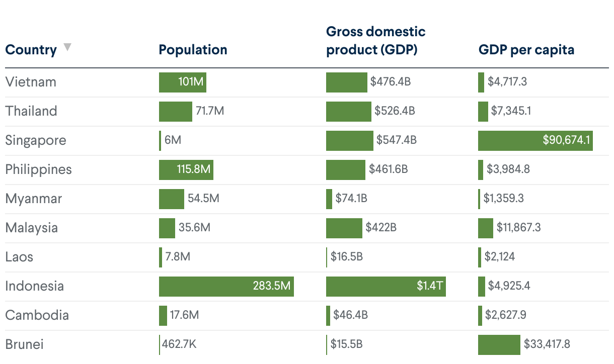Click Malaysia's $422B GDP value

(381, 228)
